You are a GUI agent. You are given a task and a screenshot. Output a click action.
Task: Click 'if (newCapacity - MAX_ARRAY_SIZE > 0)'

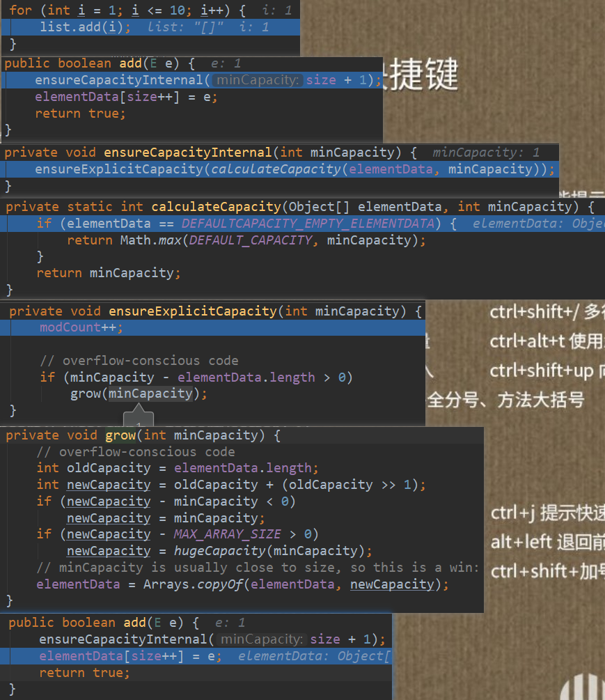(178, 534)
